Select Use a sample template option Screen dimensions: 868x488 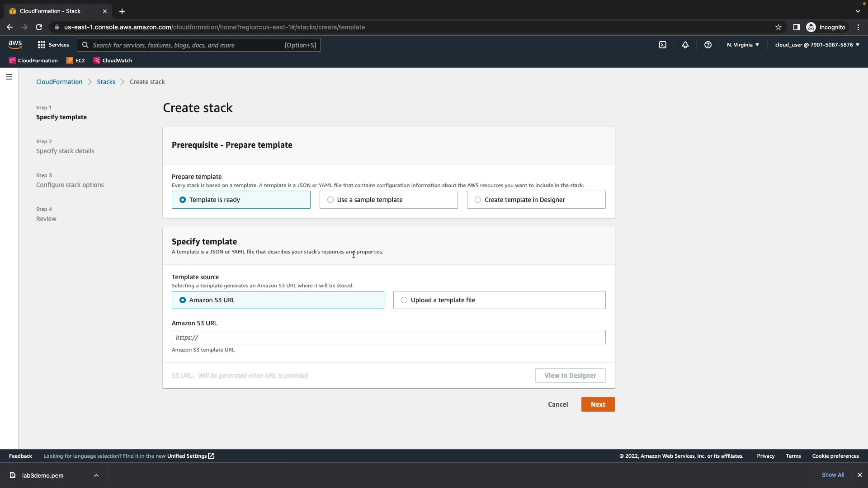(330, 200)
